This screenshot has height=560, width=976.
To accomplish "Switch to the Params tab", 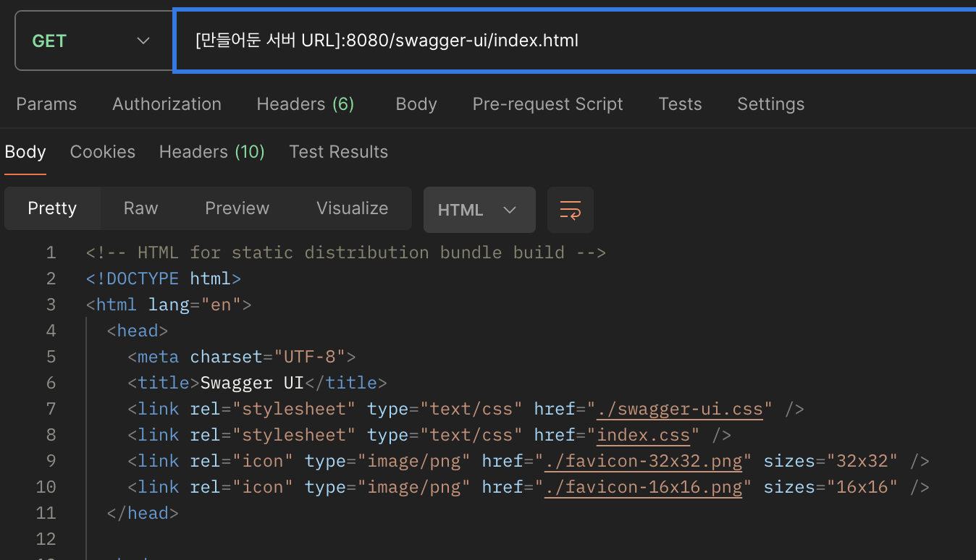I will [x=46, y=104].
